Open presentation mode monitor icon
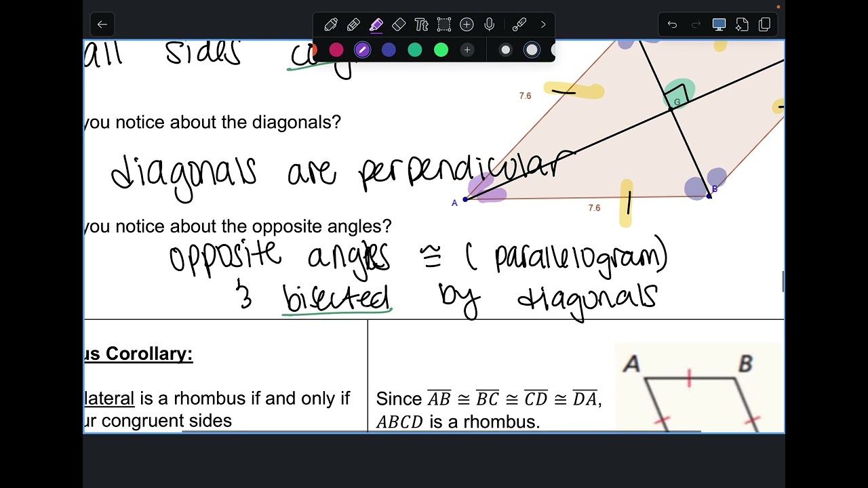 coord(719,24)
